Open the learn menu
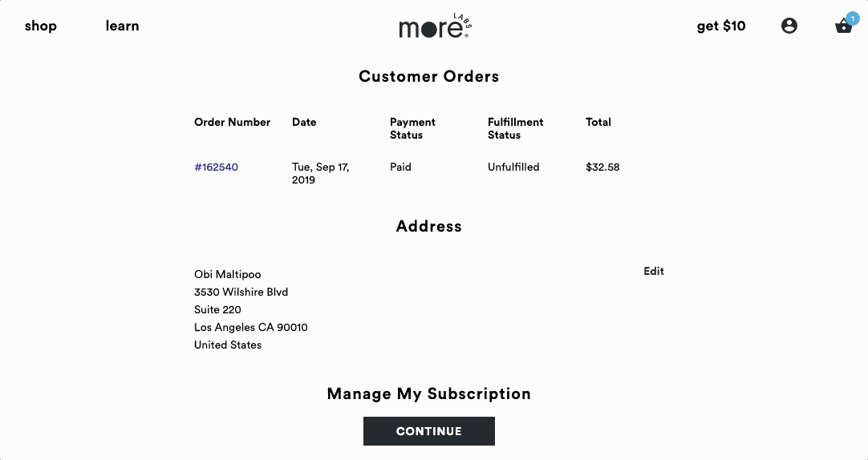Image resolution: width=868 pixels, height=460 pixels. [x=122, y=26]
